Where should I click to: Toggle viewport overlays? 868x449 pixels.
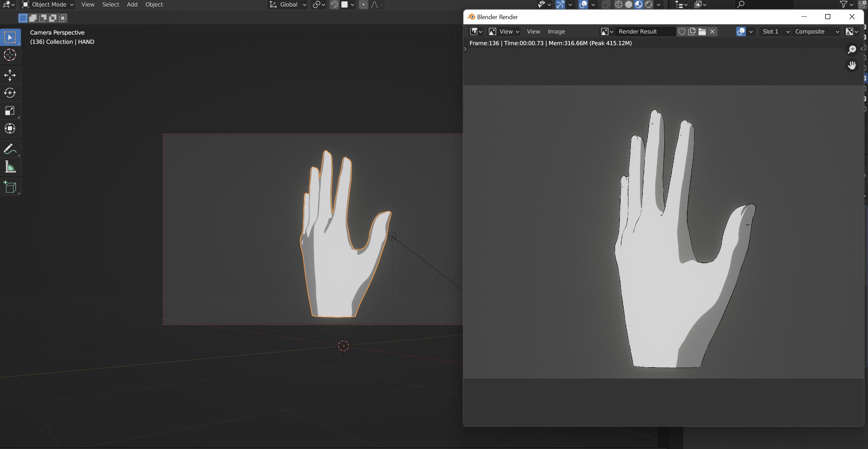click(x=583, y=4)
